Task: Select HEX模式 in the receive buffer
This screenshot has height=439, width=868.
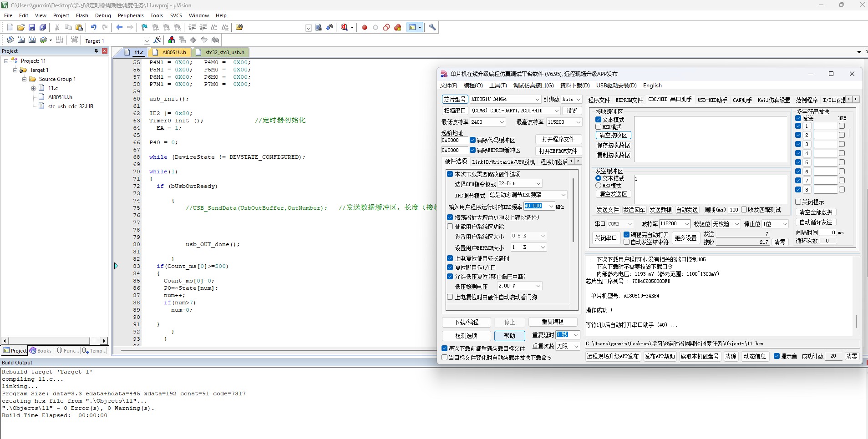Action: pos(598,127)
